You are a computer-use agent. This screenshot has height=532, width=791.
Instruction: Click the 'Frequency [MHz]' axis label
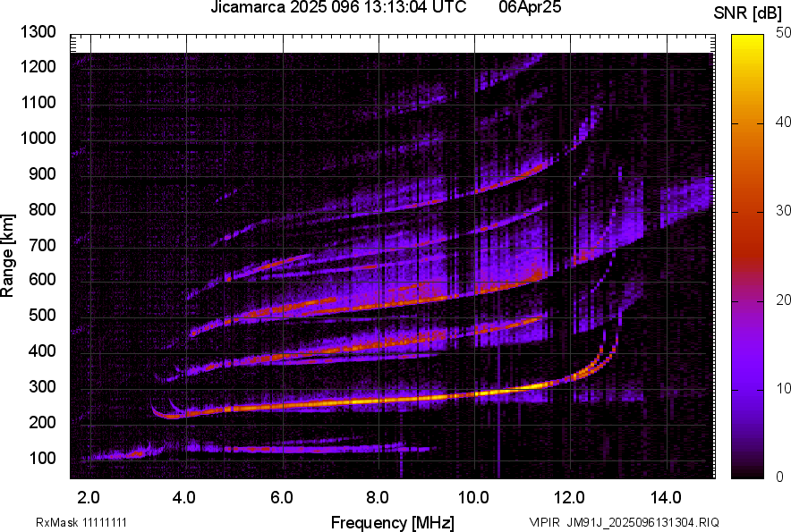[x=393, y=522]
